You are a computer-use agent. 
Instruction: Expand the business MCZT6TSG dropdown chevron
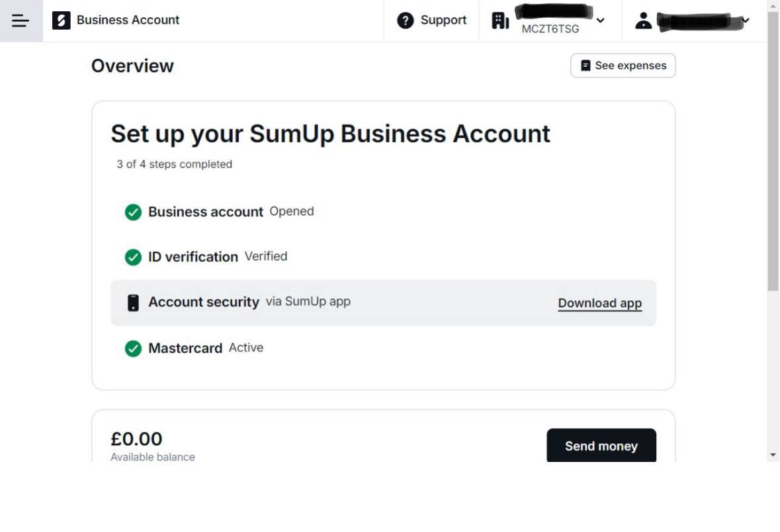click(600, 21)
